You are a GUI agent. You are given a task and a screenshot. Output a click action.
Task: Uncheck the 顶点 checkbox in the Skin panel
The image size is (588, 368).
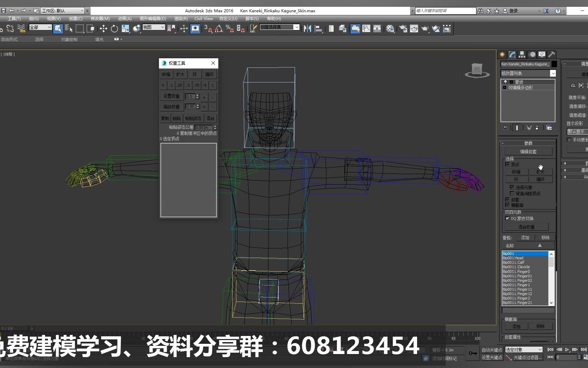click(508, 164)
